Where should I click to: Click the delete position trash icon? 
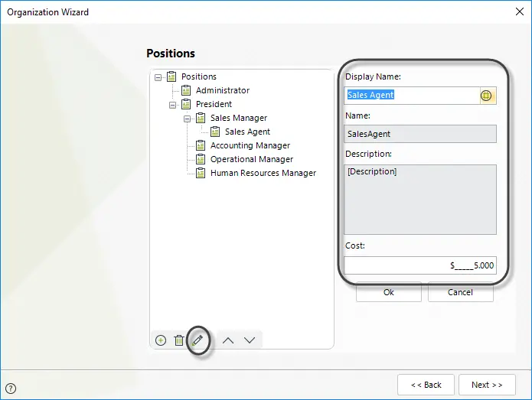tap(179, 340)
